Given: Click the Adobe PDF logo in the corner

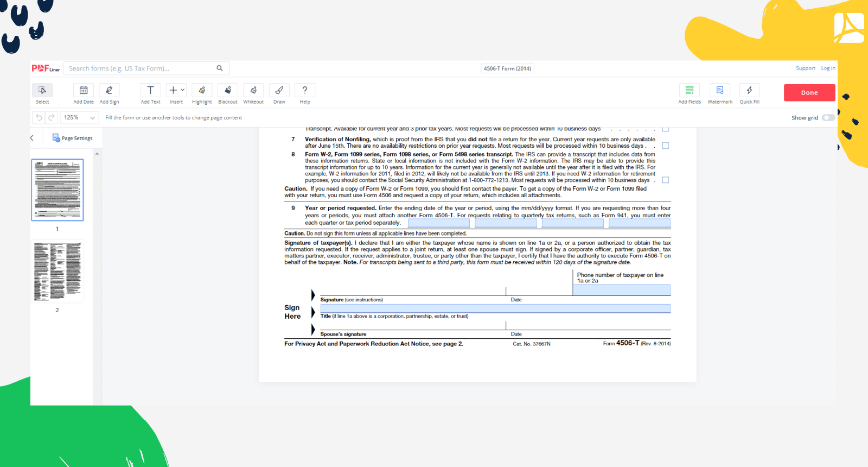Looking at the screenshot, I should [x=850, y=28].
